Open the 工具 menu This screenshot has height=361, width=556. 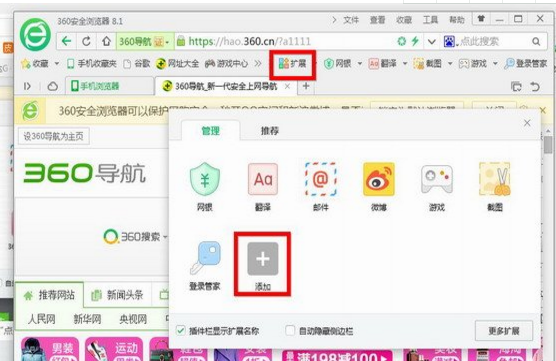(430, 20)
